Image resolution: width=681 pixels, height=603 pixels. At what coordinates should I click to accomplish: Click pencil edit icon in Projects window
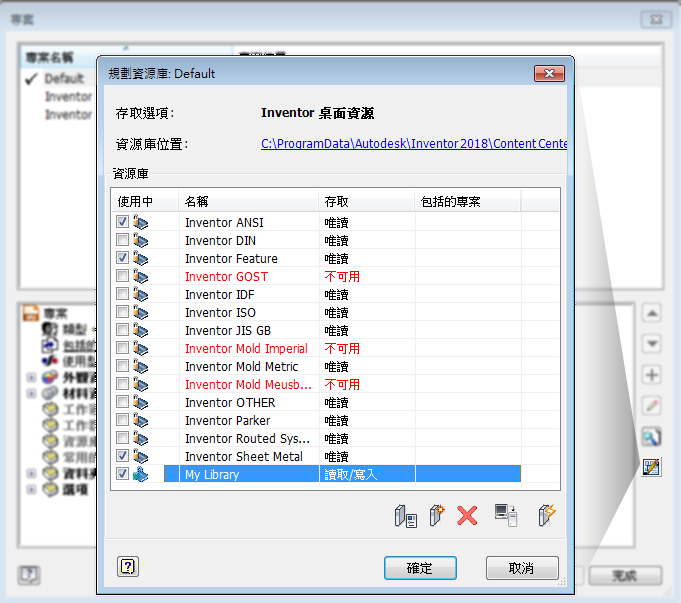[651, 406]
